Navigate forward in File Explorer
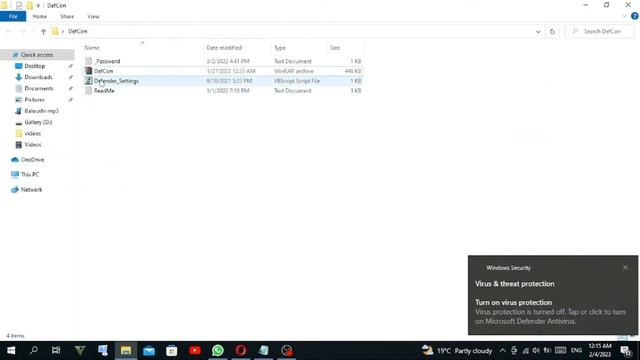Viewport: 640px width, 360px height. tap(23, 31)
